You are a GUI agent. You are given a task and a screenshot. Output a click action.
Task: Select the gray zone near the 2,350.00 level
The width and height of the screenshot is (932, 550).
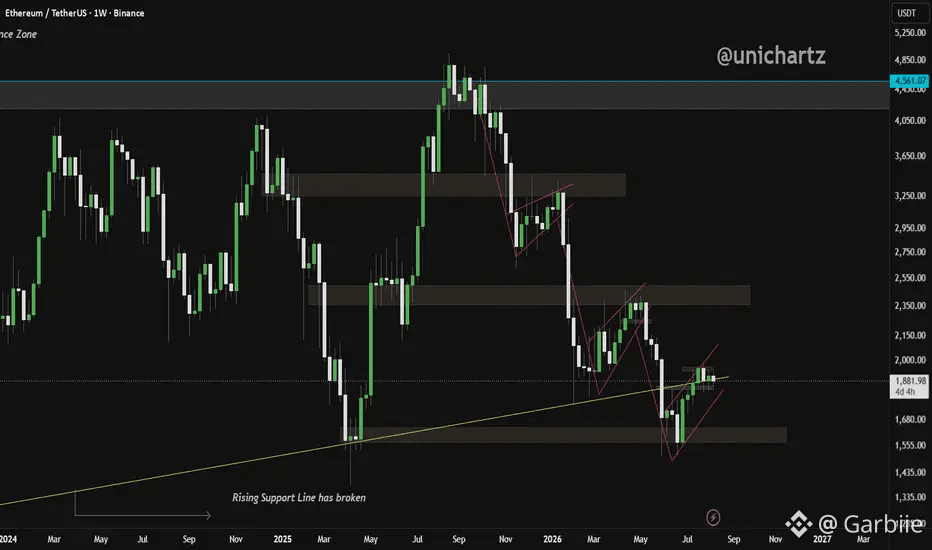529,295
